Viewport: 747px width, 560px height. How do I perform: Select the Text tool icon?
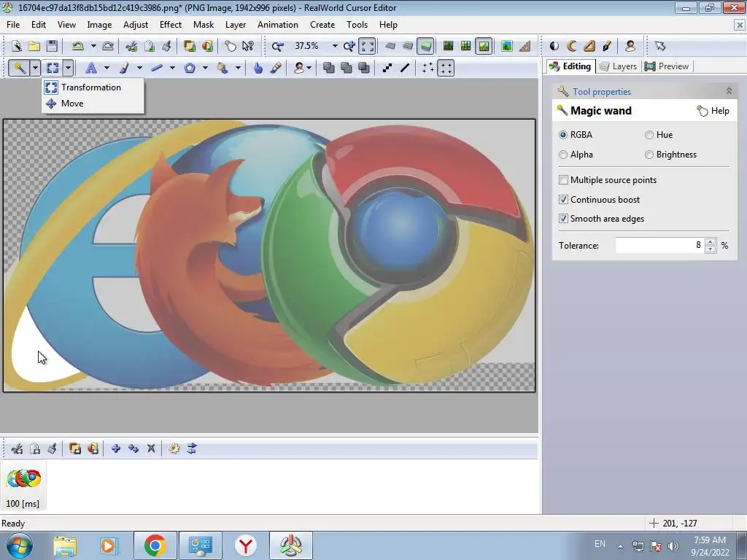91,68
